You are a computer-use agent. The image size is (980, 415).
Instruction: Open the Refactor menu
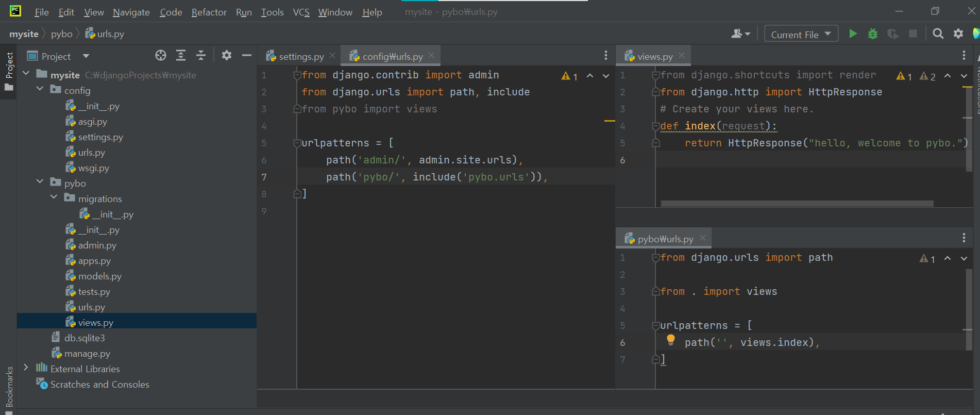coord(209,12)
